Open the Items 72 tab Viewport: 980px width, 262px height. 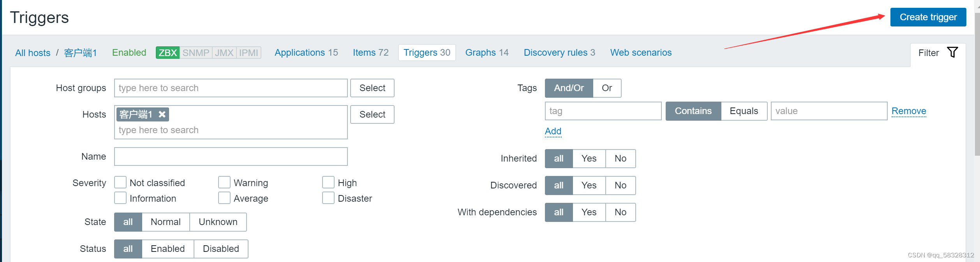pos(370,53)
